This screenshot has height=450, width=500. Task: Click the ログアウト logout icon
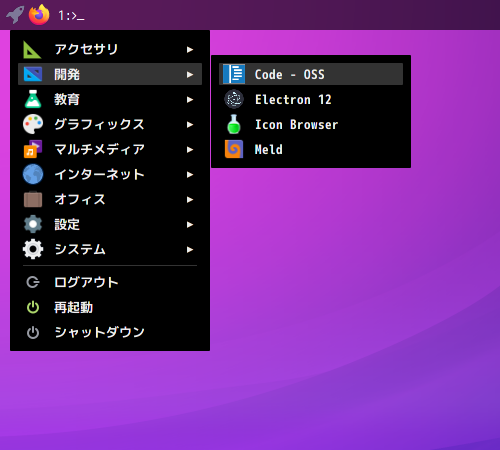click(33, 282)
